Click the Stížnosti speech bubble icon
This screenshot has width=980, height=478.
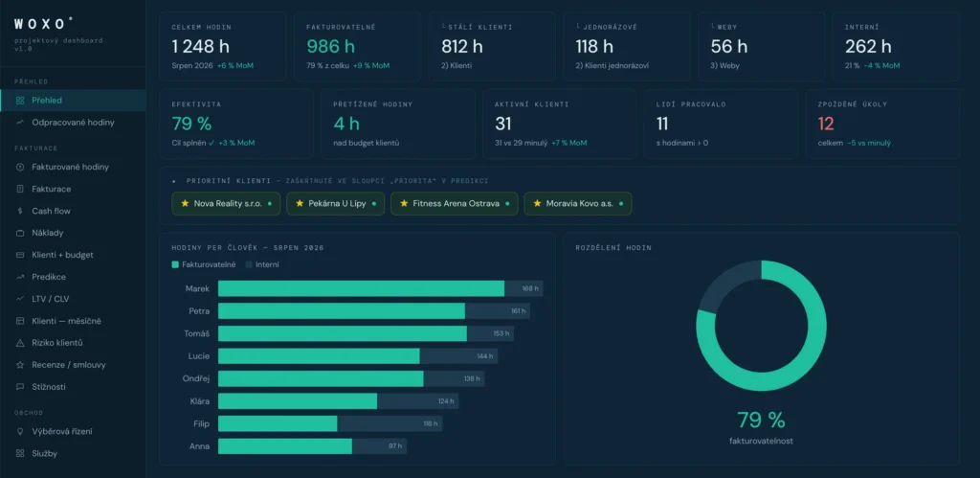[20, 387]
